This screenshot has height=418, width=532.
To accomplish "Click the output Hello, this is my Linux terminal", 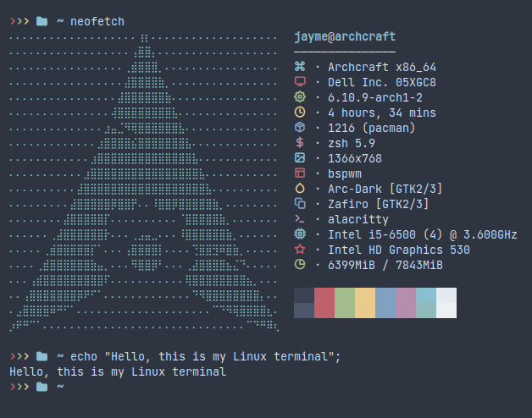I will click(x=118, y=372).
